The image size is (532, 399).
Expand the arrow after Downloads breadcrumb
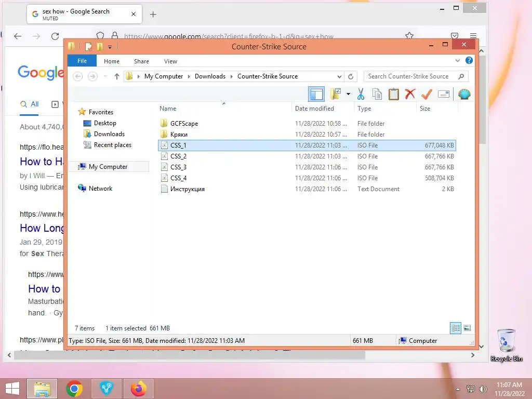(x=231, y=76)
